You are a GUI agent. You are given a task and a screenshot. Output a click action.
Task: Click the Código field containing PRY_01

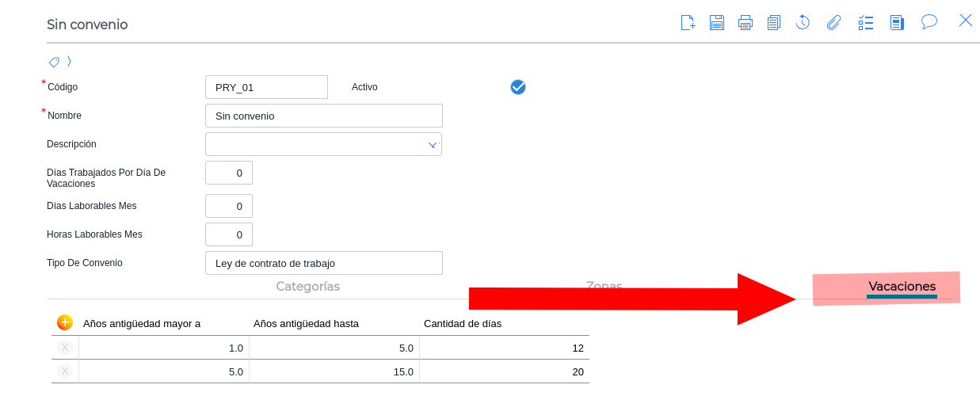(x=266, y=87)
